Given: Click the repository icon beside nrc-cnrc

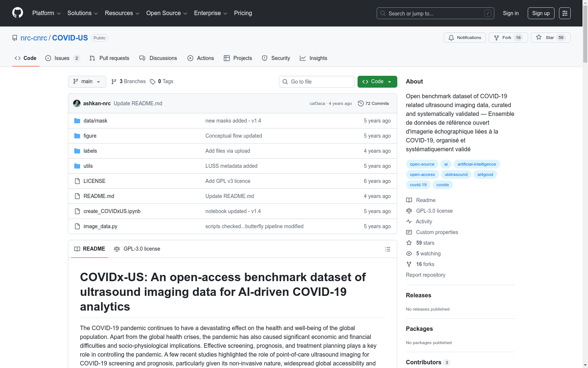Looking at the screenshot, I should point(15,38).
